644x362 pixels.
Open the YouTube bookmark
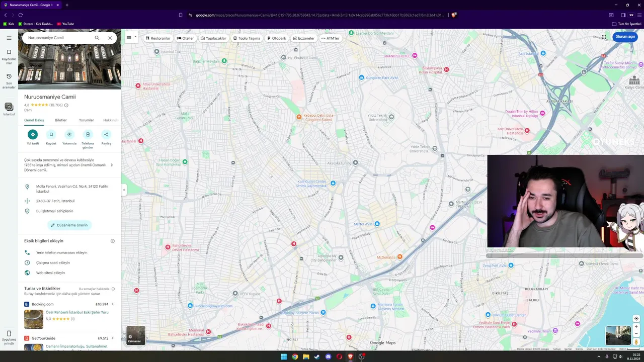(65, 24)
